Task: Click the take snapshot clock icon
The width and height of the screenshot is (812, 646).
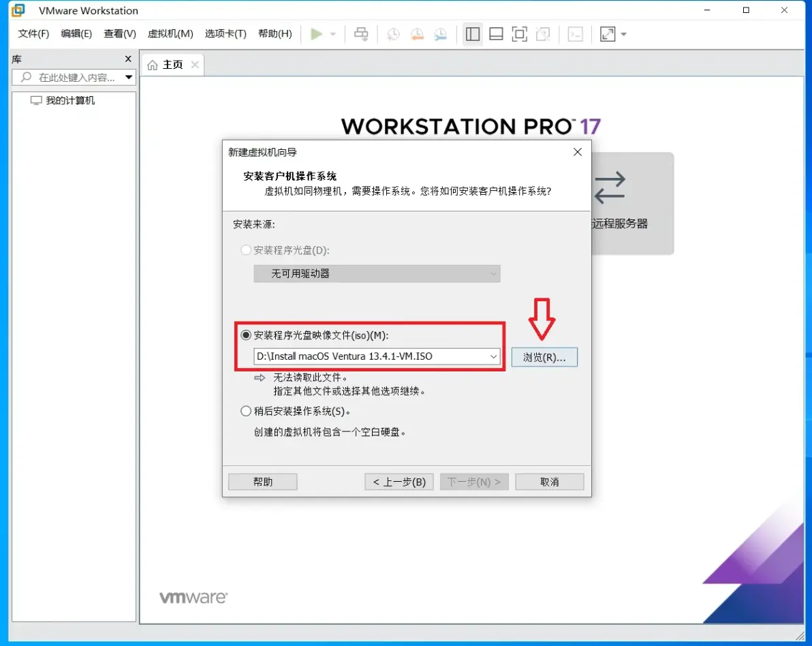Action: [393, 34]
